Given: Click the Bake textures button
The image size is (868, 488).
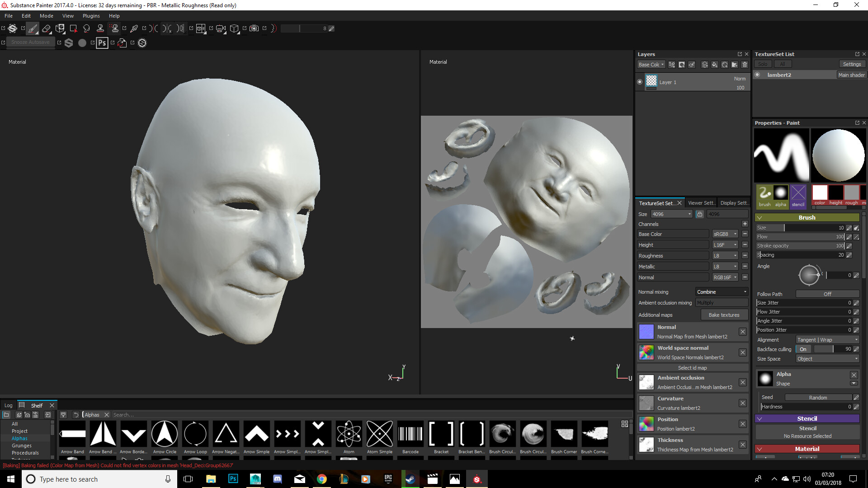Looking at the screenshot, I should [x=724, y=314].
